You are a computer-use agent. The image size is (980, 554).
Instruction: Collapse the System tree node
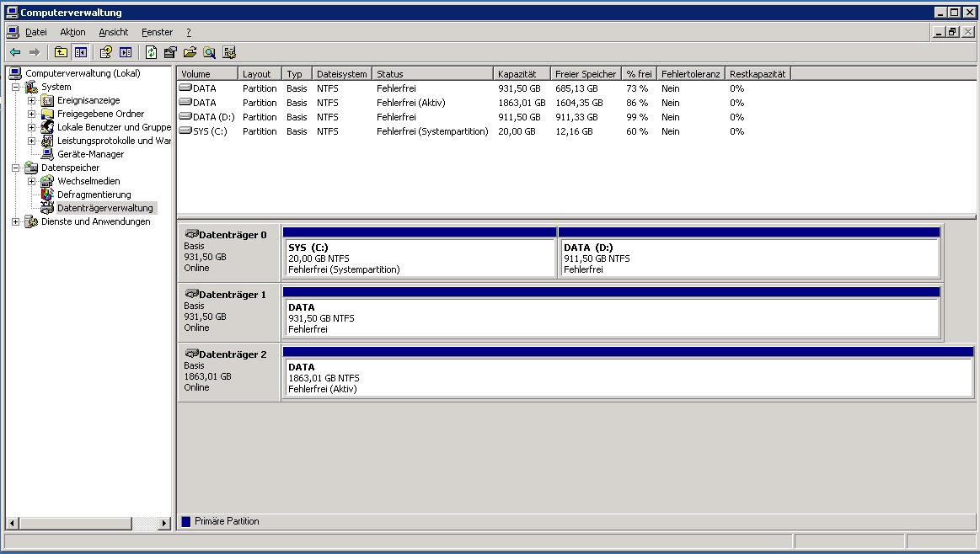[x=16, y=87]
